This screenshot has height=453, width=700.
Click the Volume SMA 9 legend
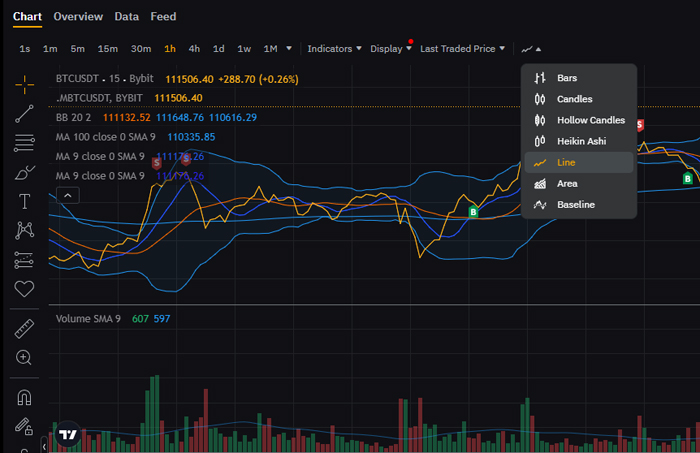pyautogui.click(x=88, y=319)
